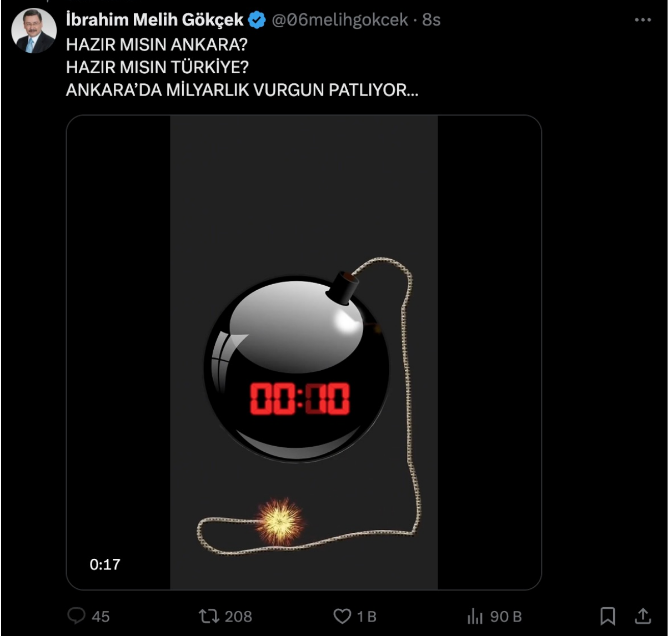Image resolution: width=672 pixels, height=636 pixels.
Task: Open the tweet via the 8s timestamp
Action: point(432,20)
